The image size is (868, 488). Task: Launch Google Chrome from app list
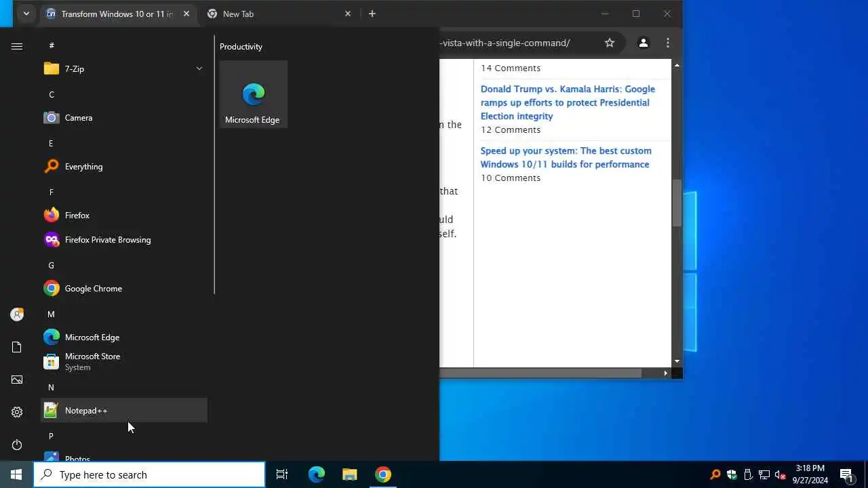click(123, 288)
